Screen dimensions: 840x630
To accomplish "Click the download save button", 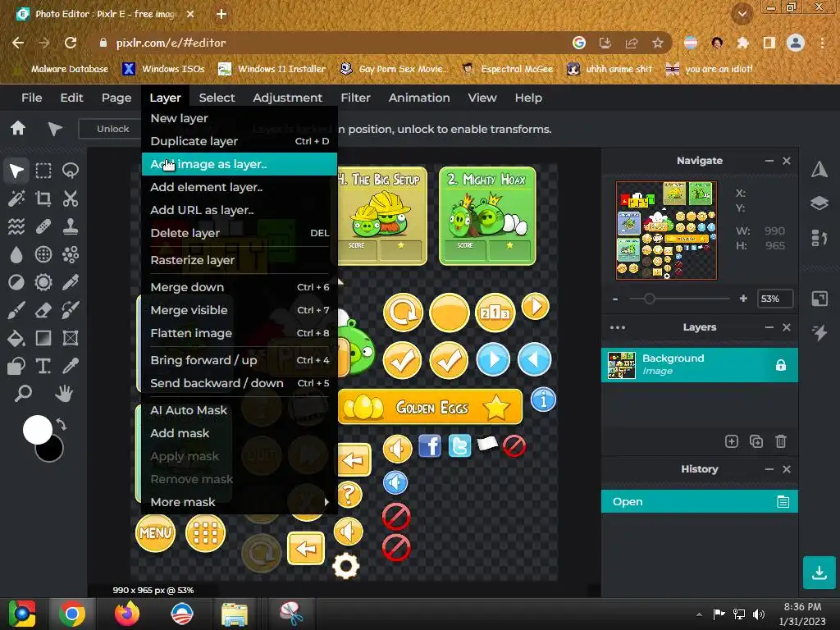I will tap(819, 573).
